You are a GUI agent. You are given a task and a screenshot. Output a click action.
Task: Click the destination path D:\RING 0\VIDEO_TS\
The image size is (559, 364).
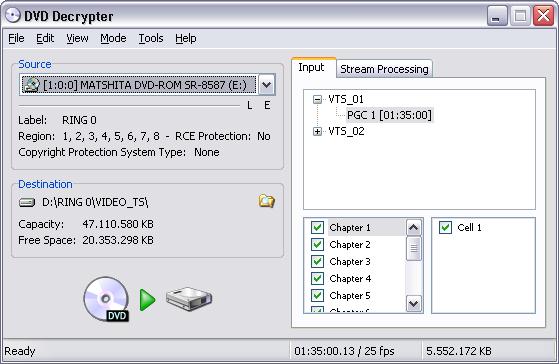[x=95, y=202]
